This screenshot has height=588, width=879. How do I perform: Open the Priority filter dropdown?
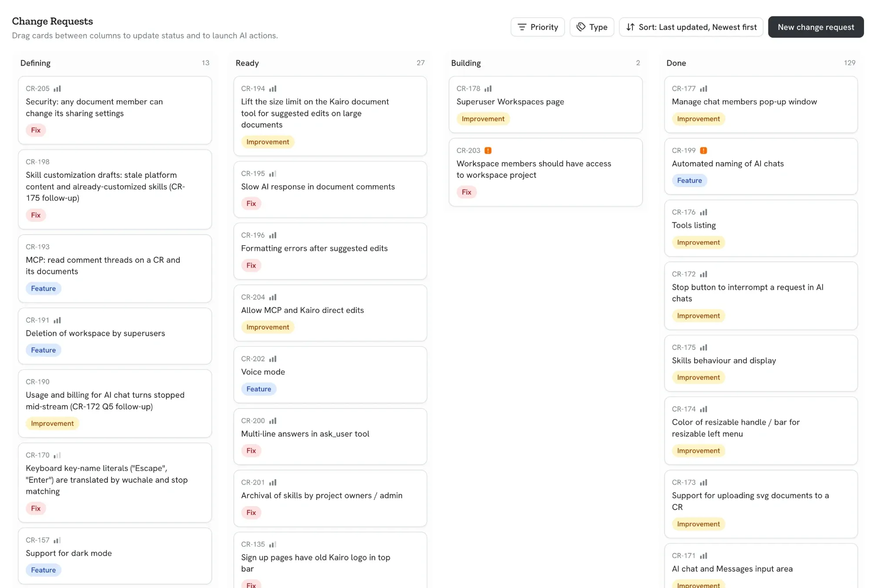[537, 27]
